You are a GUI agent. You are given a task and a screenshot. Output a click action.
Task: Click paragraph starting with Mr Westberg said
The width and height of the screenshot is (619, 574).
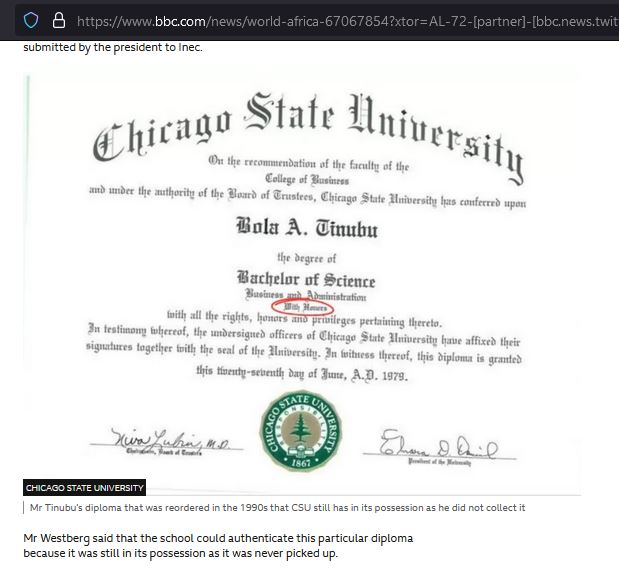[218, 538]
